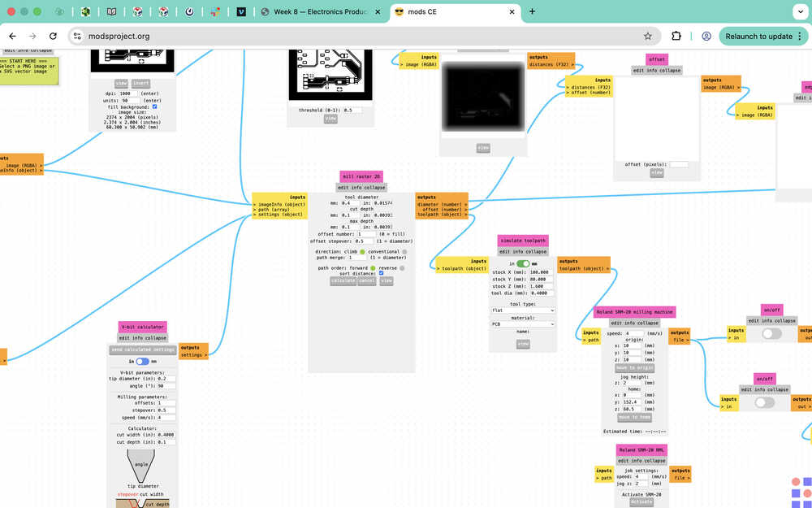
Task: Click calculate button in mill raster 2D
Action: [x=343, y=281]
